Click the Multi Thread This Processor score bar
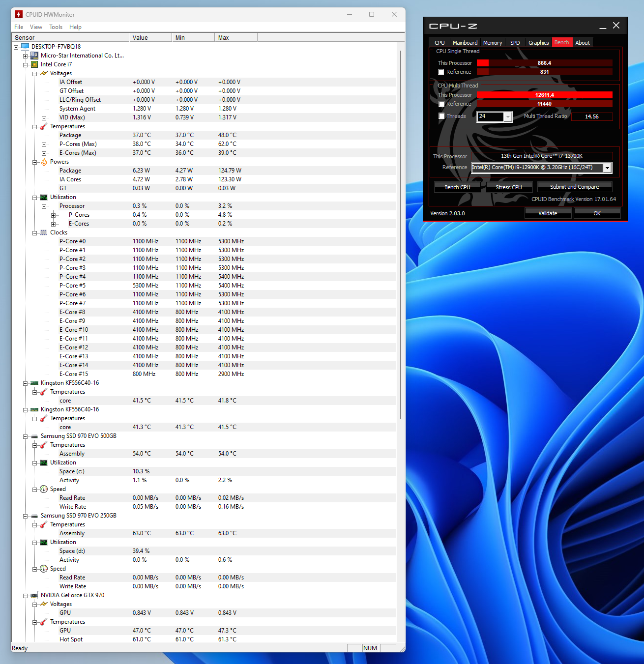 pos(544,95)
